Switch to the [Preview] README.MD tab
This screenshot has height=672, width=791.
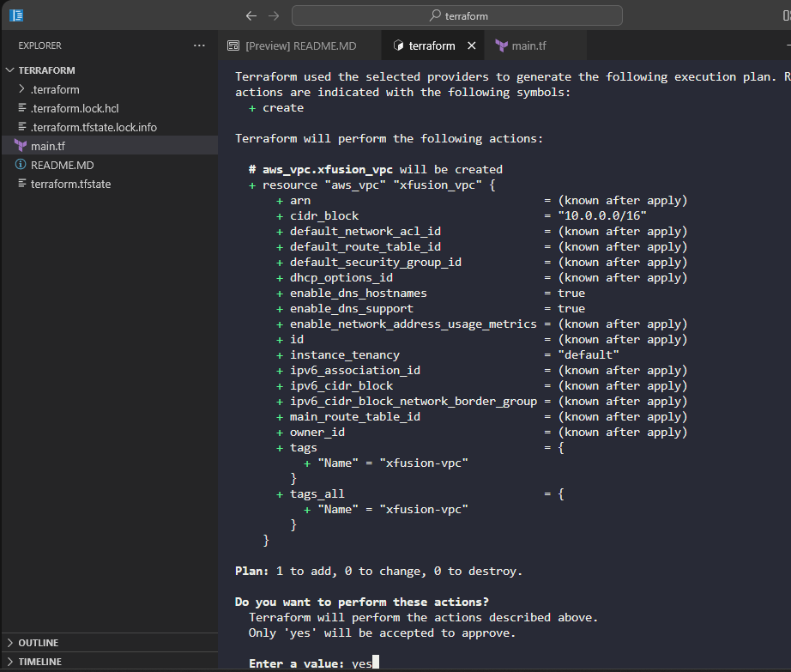point(300,45)
